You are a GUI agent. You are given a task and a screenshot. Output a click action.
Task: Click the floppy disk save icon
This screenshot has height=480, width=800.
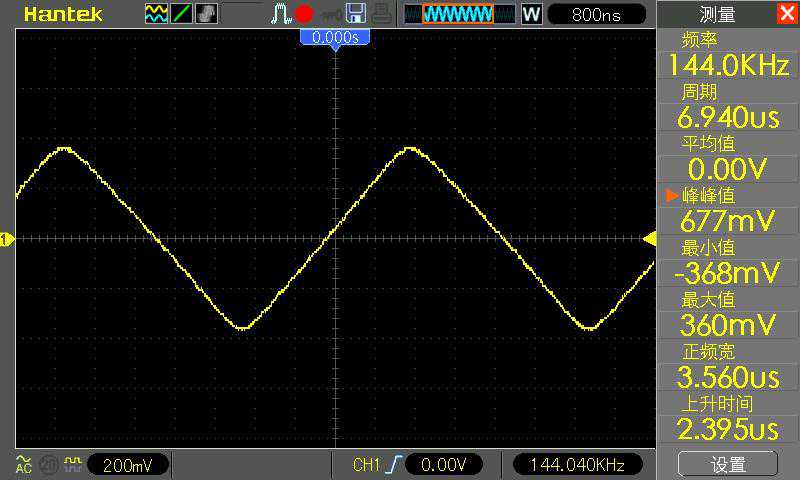(355, 14)
